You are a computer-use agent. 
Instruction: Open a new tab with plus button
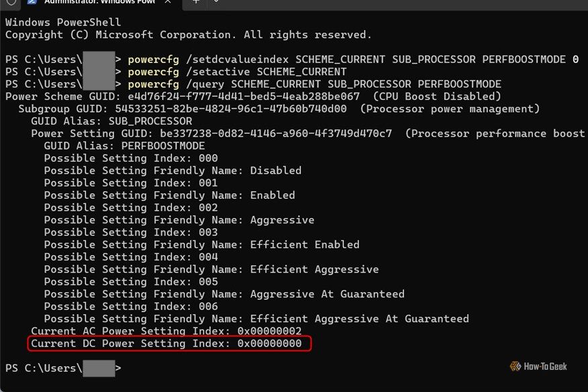point(196,2)
